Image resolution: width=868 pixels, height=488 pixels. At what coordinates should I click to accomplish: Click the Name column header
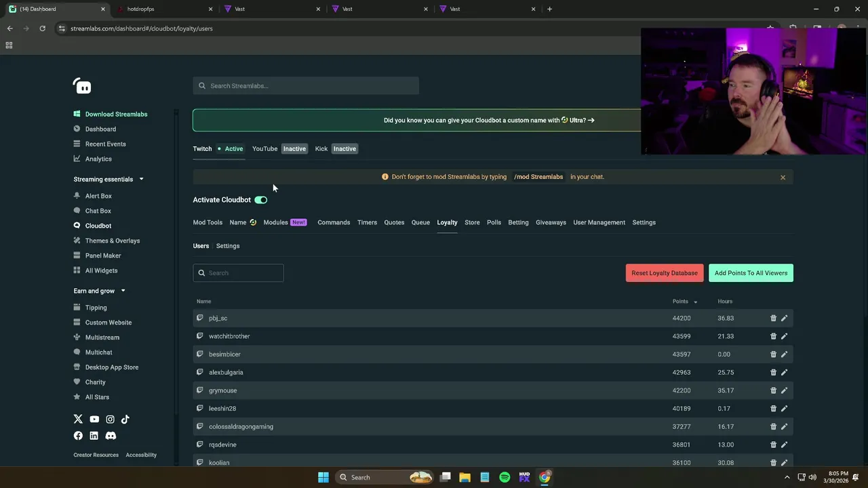pos(203,302)
